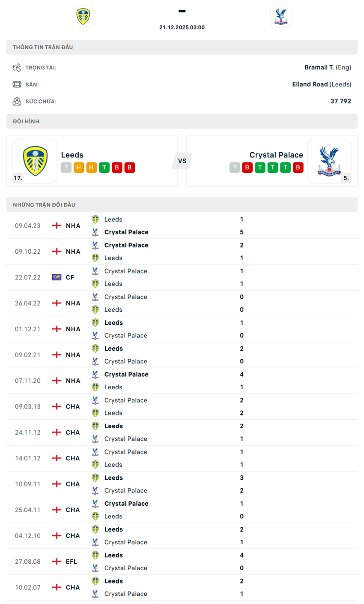
Task: Select the first green T badge in Leeds form
Action: pyautogui.click(x=104, y=168)
